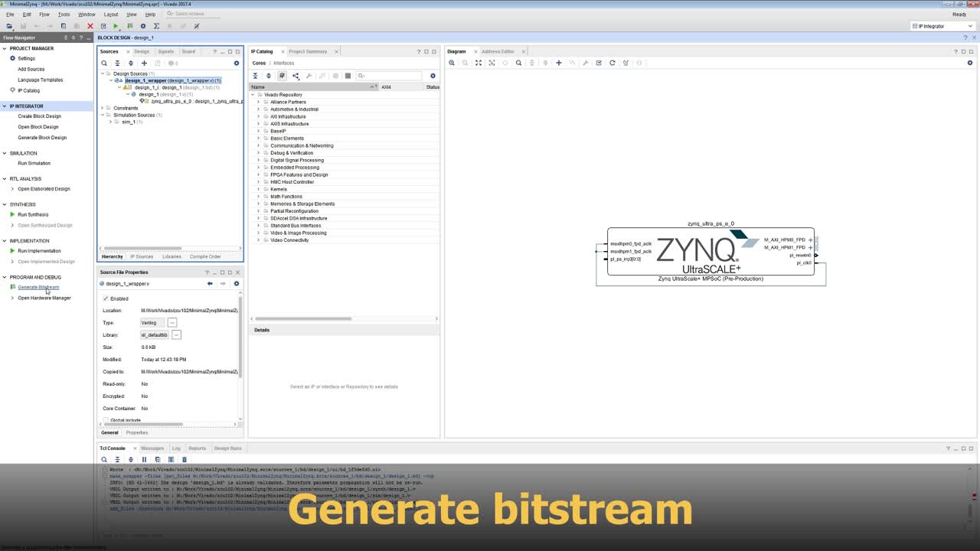Switch to the IP Sources tab
980x551 pixels.
pyautogui.click(x=142, y=256)
